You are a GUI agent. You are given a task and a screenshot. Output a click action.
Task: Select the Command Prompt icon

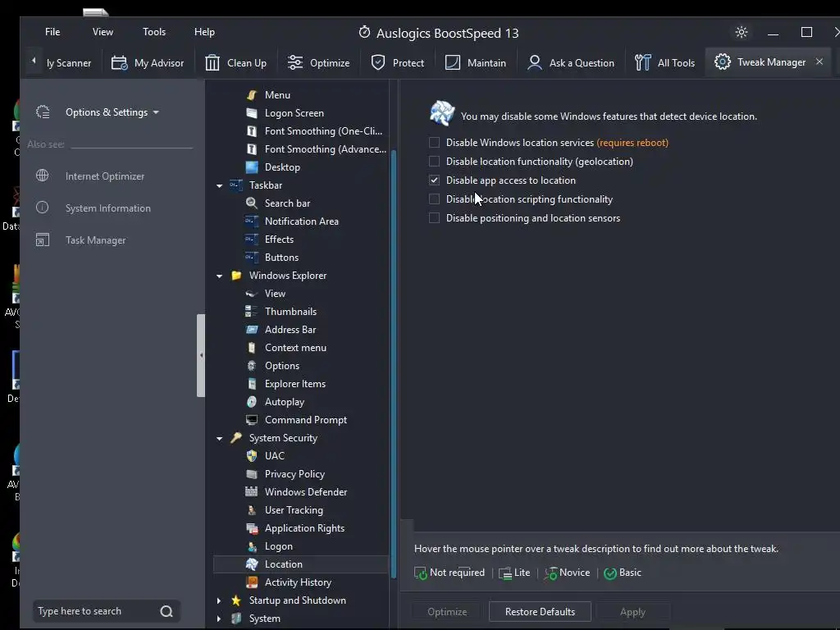(252, 420)
